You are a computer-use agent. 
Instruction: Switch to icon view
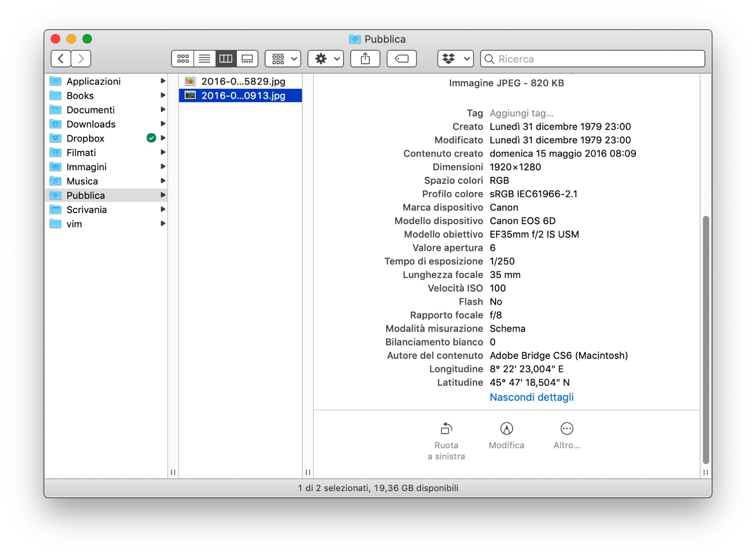[183, 59]
